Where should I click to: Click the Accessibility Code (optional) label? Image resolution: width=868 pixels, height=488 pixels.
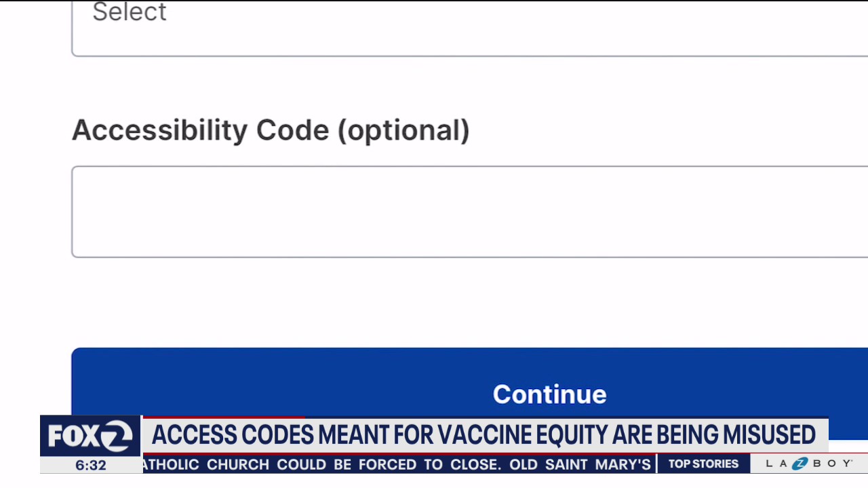(x=271, y=130)
